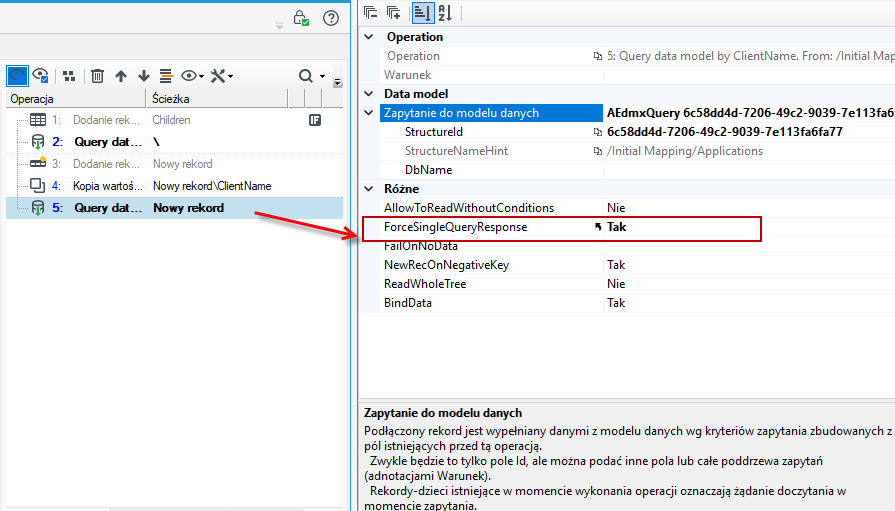The image size is (895, 511).
Task: Select operation 5 Query dat... Nowy rekord
Action: [174, 208]
